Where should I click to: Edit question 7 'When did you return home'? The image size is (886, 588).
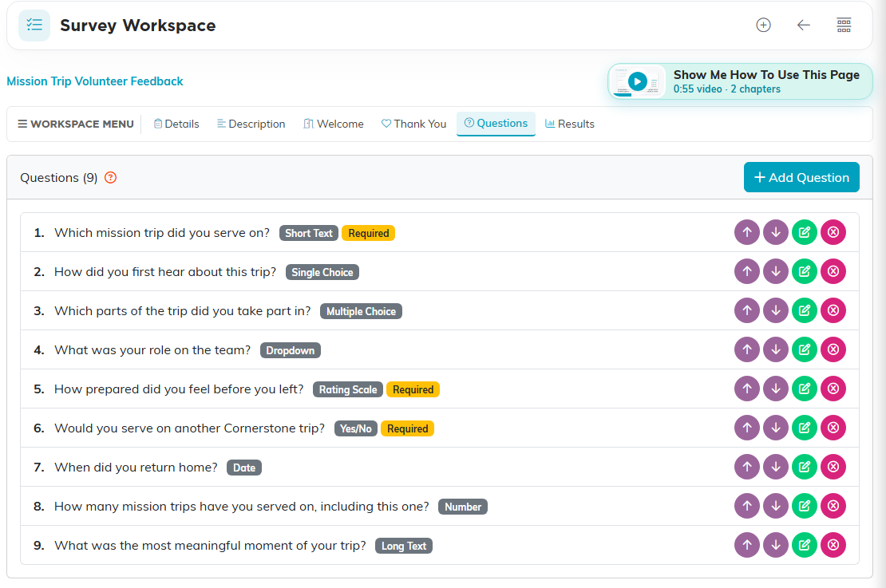click(805, 467)
